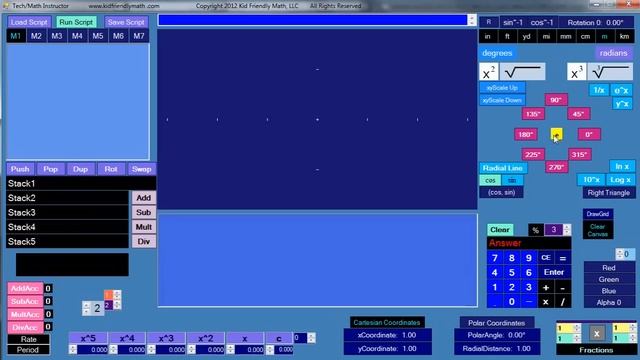Select the 180° angle button
The height and width of the screenshot is (360, 640).
pos(525,134)
